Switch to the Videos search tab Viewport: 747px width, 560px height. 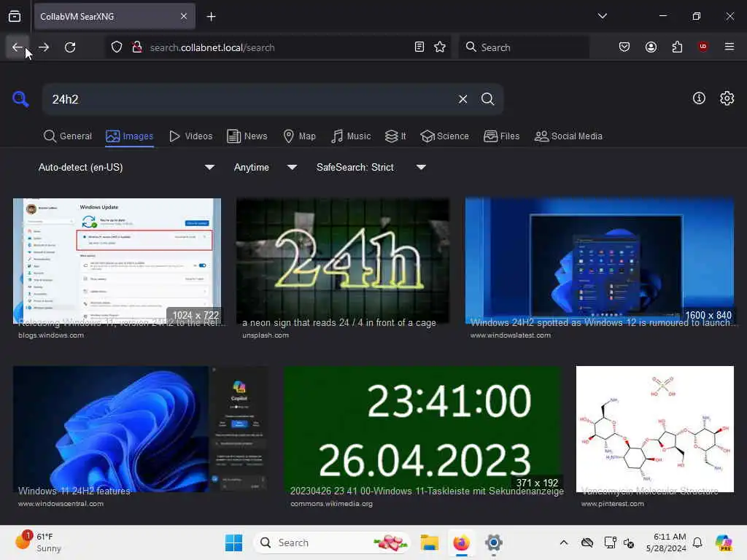(x=191, y=136)
